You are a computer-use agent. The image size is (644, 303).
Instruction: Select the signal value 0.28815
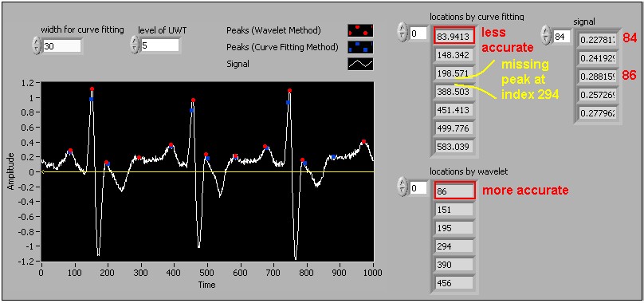point(597,77)
